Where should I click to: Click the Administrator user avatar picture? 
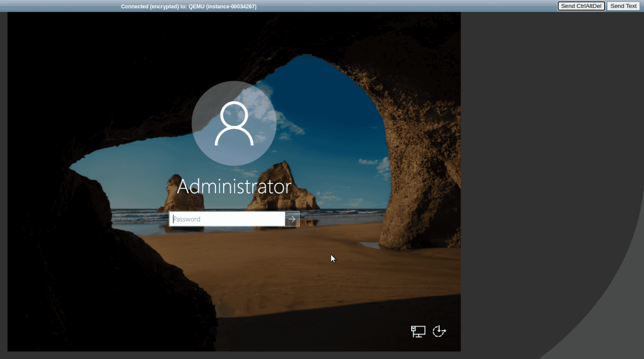pyautogui.click(x=234, y=124)
